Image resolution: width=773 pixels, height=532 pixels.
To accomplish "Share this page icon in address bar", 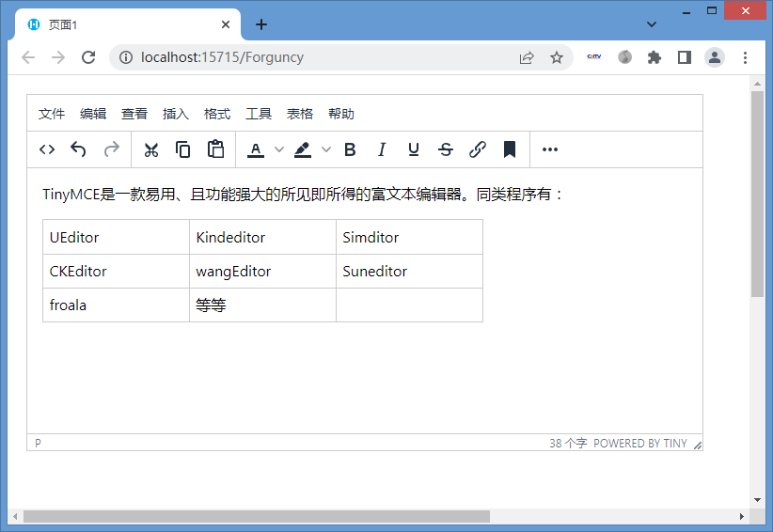I will click(527, 57).
